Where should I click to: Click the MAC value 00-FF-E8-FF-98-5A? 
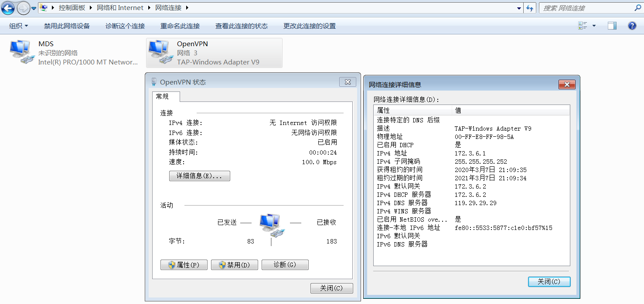pos(484,137)
